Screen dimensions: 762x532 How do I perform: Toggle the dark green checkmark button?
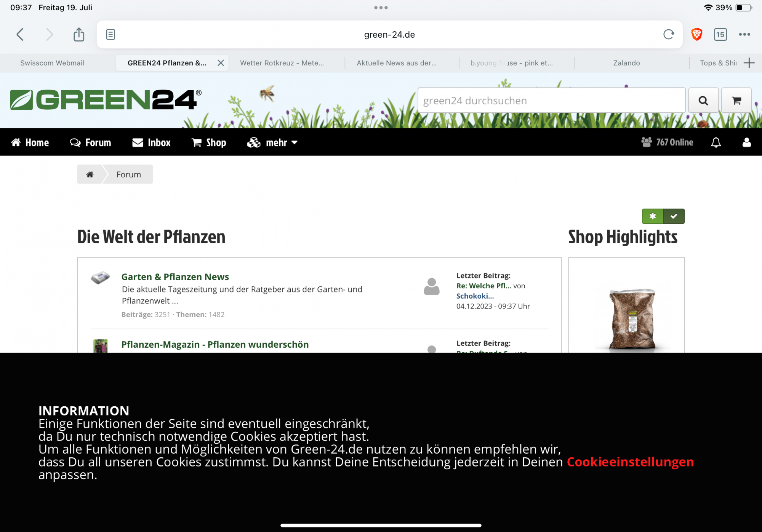pos(674,216)
